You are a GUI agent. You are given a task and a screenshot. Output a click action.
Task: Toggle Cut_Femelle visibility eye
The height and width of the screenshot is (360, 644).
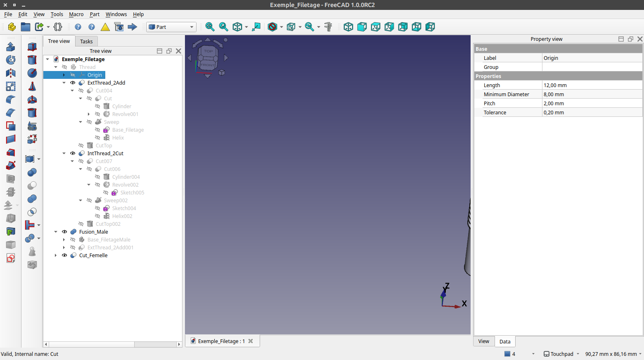(64, 256)
